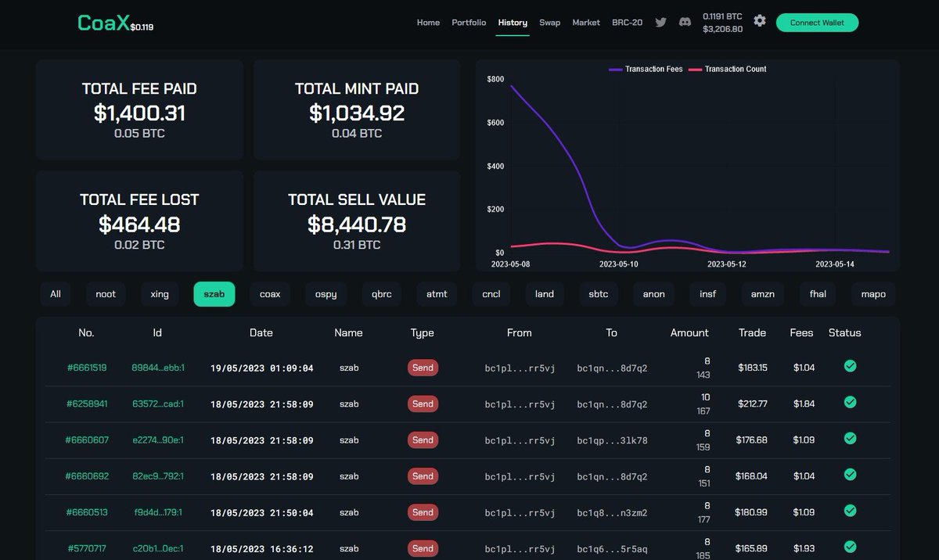The width and height of the screenshot is (939, 560).
Task: Filter transactions by coax
Action: (270, 294)
